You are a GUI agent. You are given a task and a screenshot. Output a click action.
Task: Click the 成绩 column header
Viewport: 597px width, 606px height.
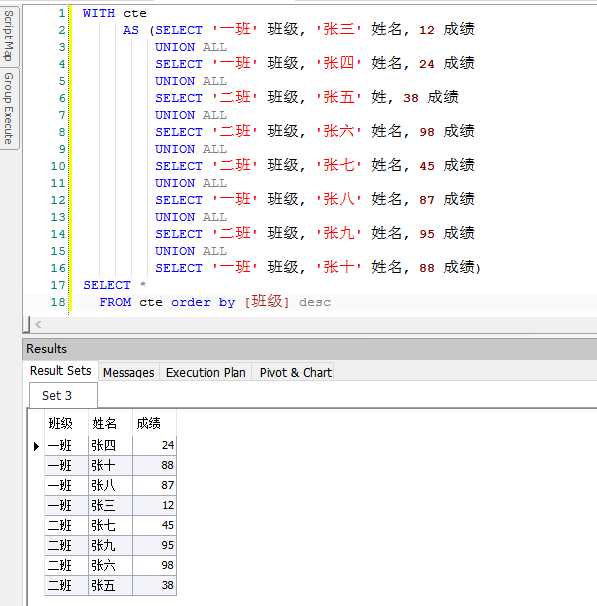pyautogui.click(x=154, y=423)
